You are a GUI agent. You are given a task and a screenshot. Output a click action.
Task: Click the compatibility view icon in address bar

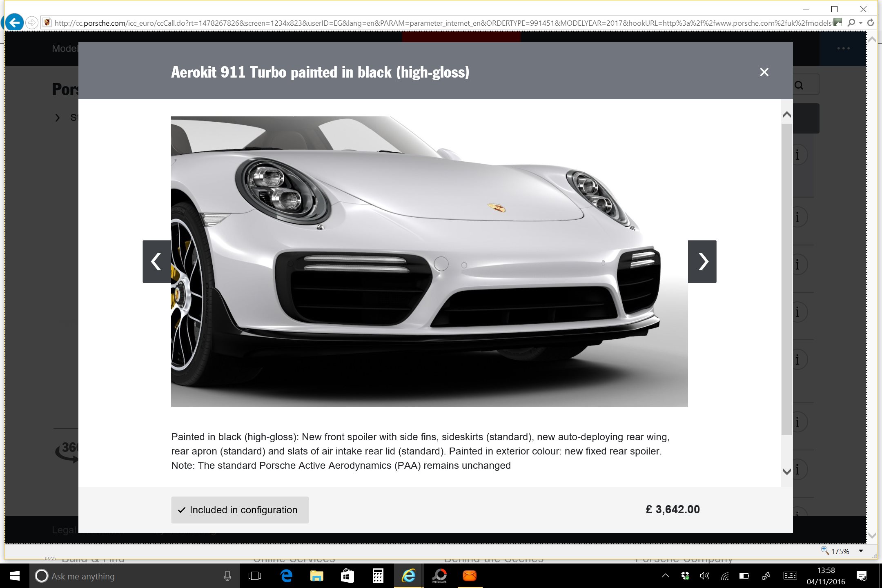(838, 22)
